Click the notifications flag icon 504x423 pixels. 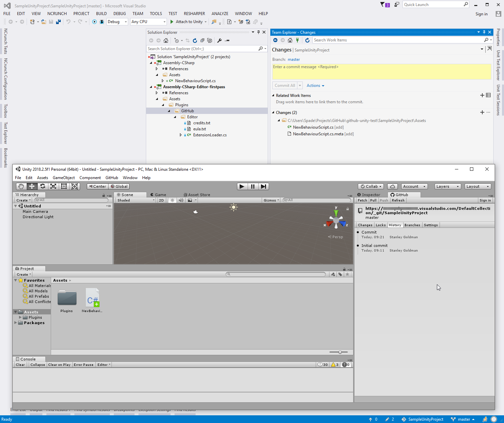tap(385, 5)
